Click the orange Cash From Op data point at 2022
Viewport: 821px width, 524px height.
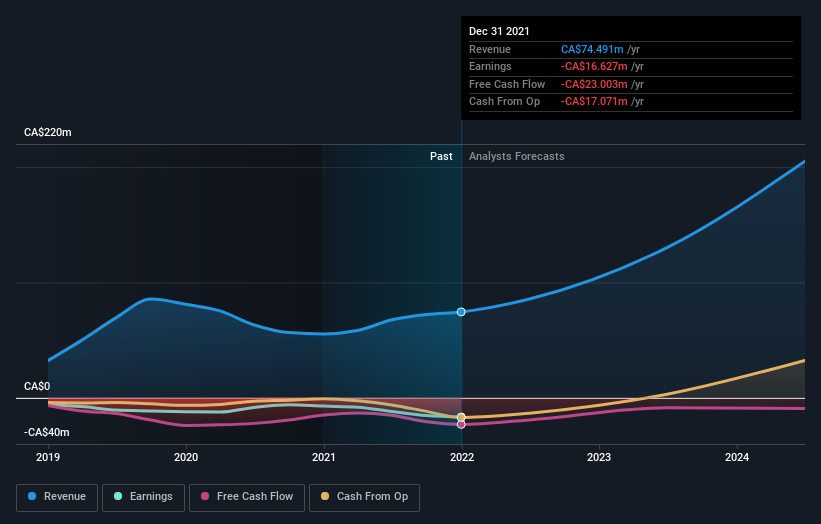461,417
